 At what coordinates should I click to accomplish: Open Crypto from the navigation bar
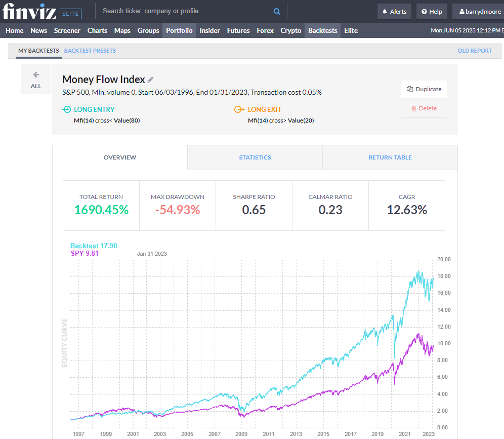tap(291, 30)
